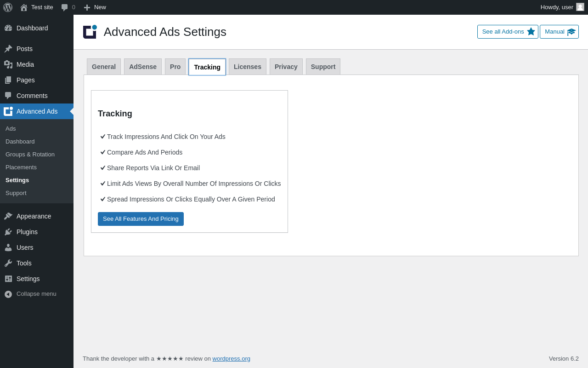Screen dimensions: 588x368
Task: Click the Advanced Ads logo beside title
Action: [x=90, y=32]
